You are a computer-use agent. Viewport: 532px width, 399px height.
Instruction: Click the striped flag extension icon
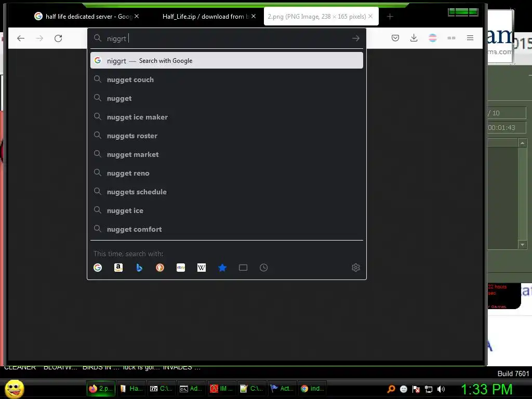point(433,38)
